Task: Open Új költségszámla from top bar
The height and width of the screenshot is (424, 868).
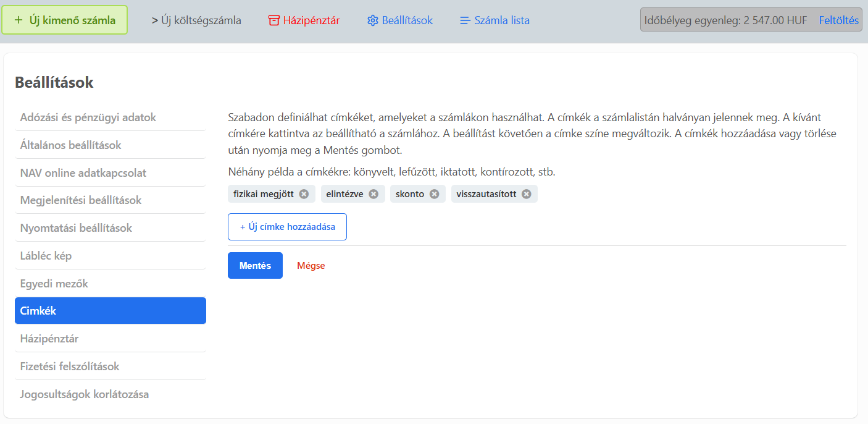Action: [196, 20]
